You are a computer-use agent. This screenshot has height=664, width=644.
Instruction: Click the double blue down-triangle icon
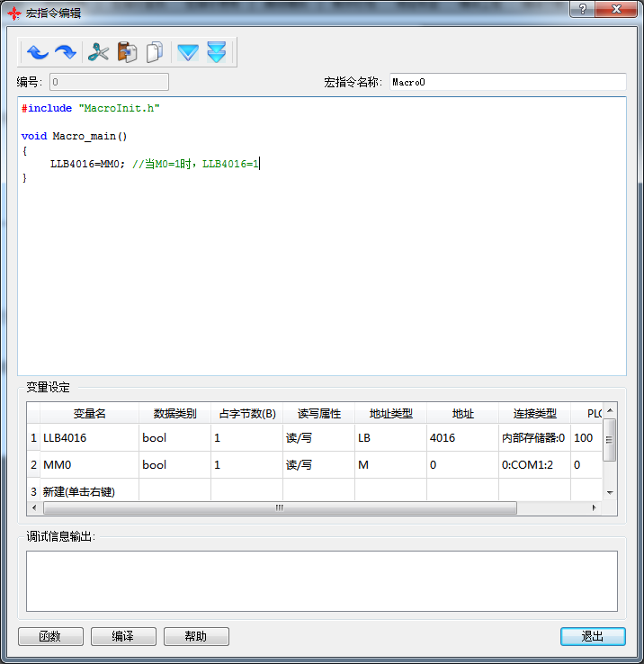point(216,53)
